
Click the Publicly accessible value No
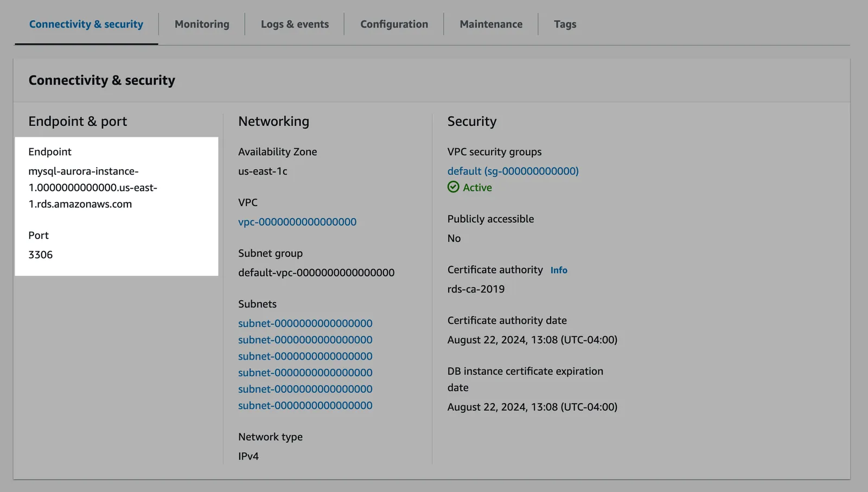tap(454, 238)
